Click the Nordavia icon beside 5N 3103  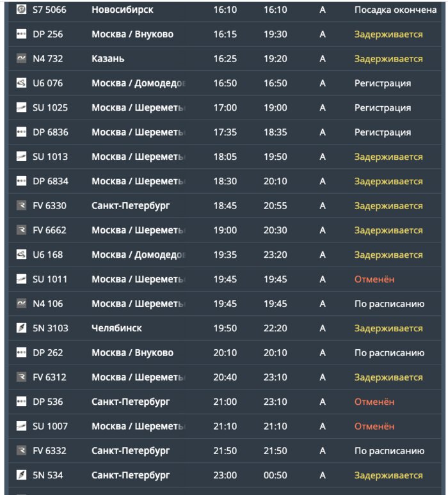click(x=21, y=328)
